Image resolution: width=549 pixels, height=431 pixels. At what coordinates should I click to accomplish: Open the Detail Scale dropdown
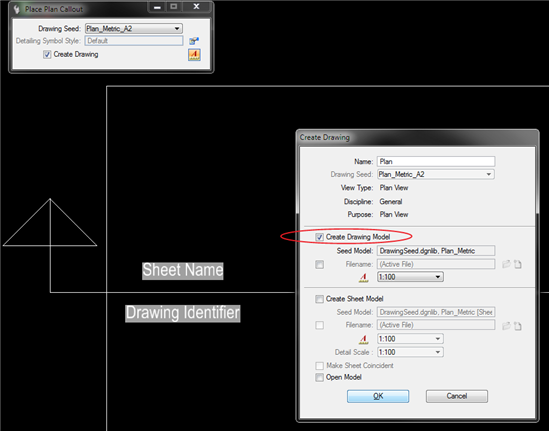[410, 352]
